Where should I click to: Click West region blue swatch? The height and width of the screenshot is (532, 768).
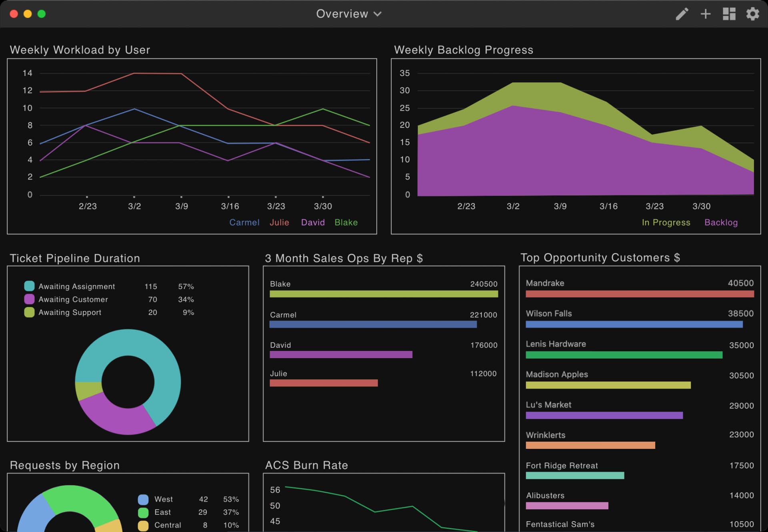point(143,500)
